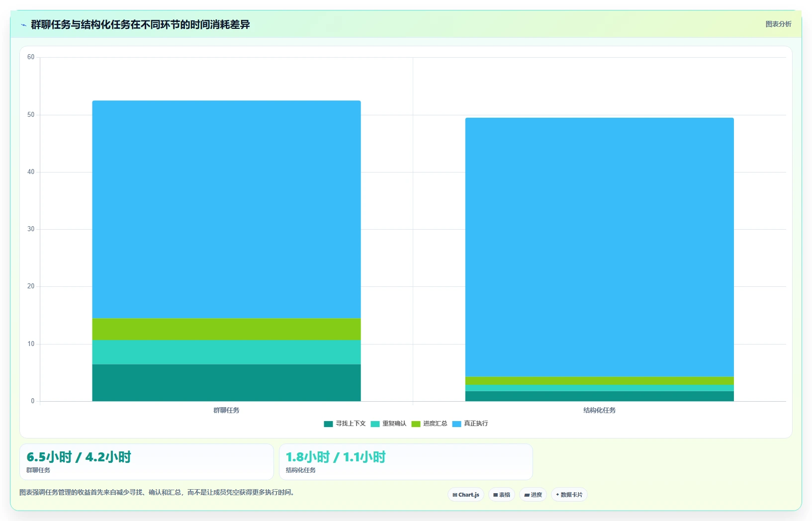812x521 pixels.
Task: Click the y-axis label 30
Action: 31,229
